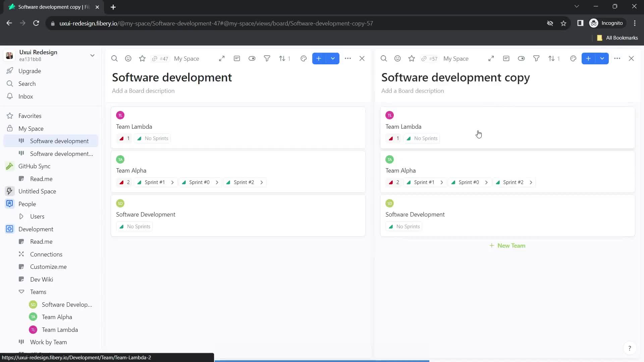Click the star/favorite icon on left board
This screenshot has height=362, width=644.
pos(143,58)
